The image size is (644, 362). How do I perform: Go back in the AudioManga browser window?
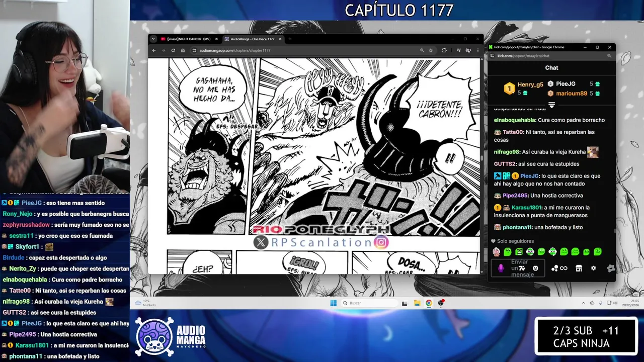pos(155,50)
